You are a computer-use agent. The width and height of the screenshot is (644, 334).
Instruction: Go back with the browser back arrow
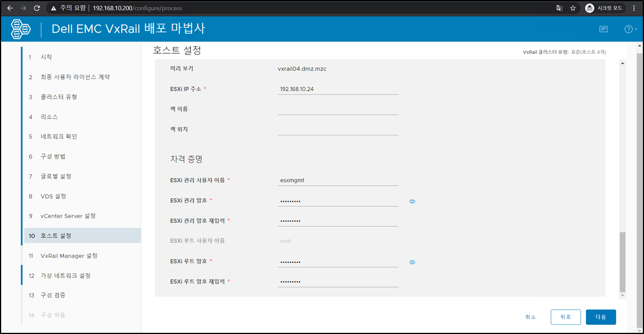pos(10,8)
